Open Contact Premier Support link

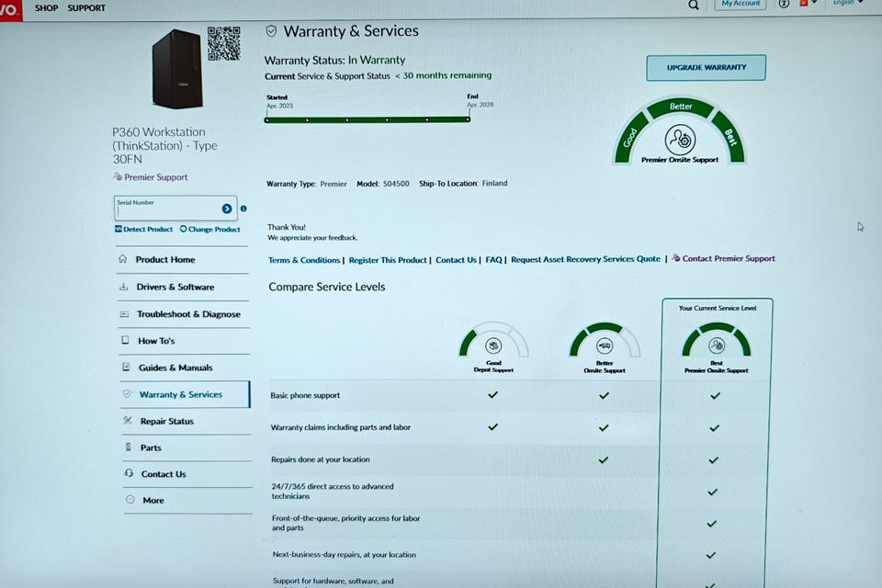click(724, 258)
